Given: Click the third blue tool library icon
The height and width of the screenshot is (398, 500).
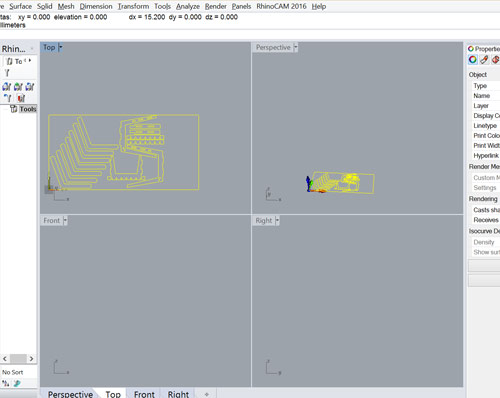Looking at the screenshot, I should (x=30, y=87).
